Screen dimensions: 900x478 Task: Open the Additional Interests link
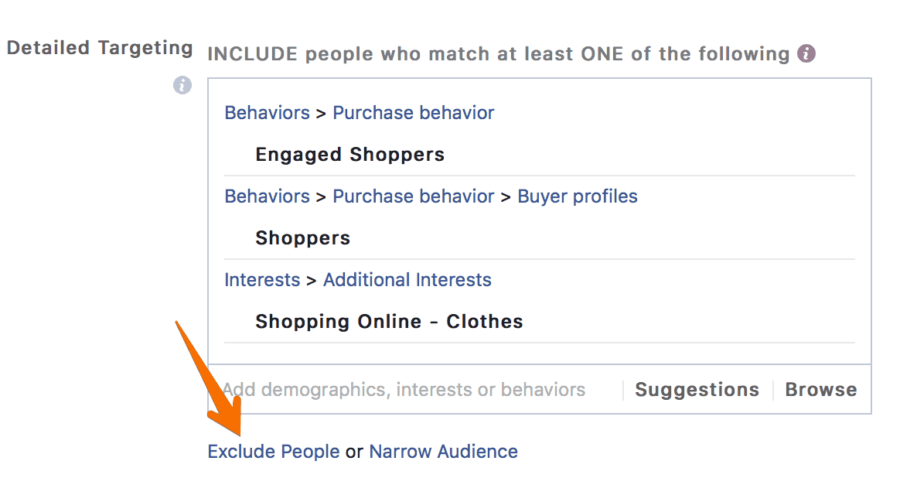coord(408,279)
